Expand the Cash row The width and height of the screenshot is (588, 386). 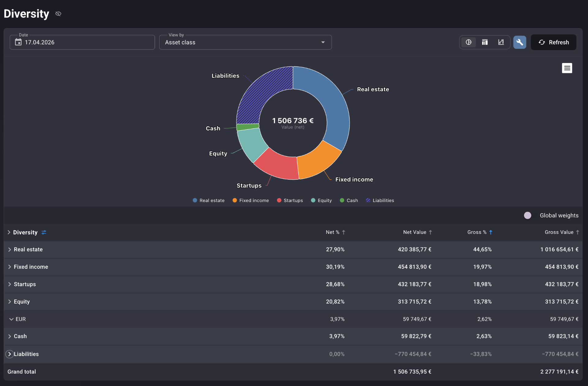[9, 336]
